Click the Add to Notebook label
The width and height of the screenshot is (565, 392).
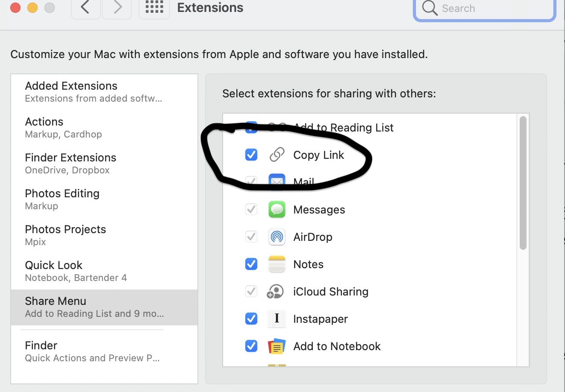tap(337, 346)
